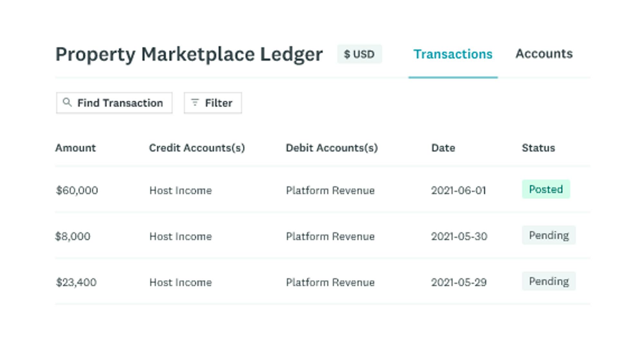Select the Transactions tab
Screen dimensions: 644x362
[x=453, y=54]
